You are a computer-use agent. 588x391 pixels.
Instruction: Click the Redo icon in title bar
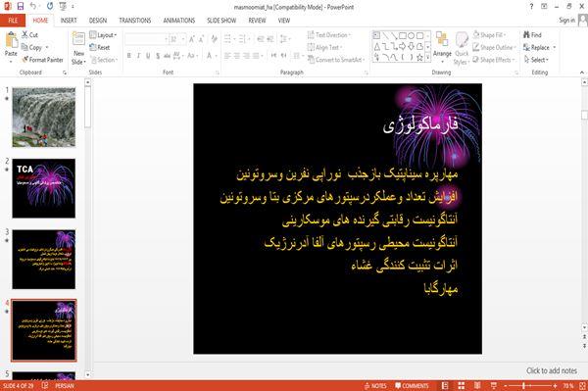coord(50,6)
